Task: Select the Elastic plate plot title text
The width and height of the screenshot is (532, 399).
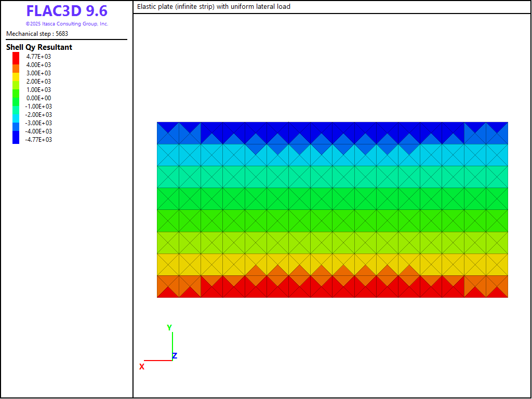Action: [214, 7]
